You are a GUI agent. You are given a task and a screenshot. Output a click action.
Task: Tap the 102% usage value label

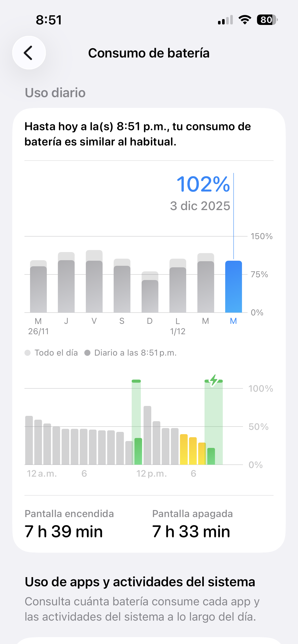pyautogui.click(x=203, y=184)
